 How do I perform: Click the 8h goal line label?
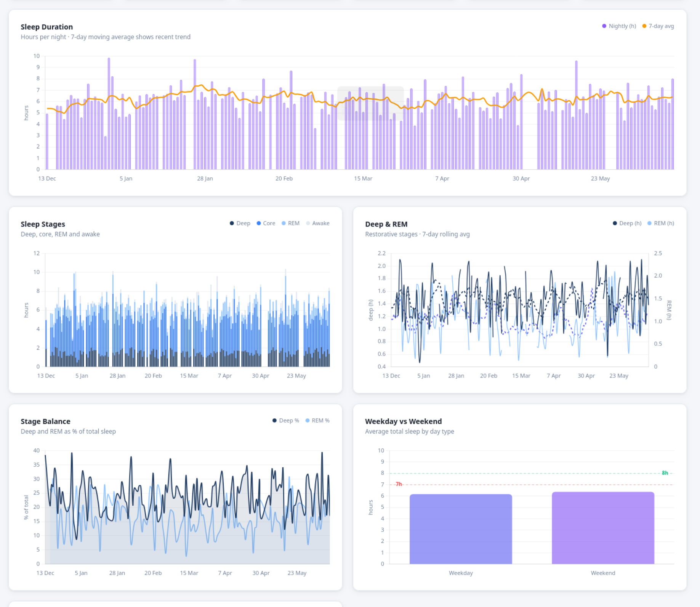coord(665,473)
